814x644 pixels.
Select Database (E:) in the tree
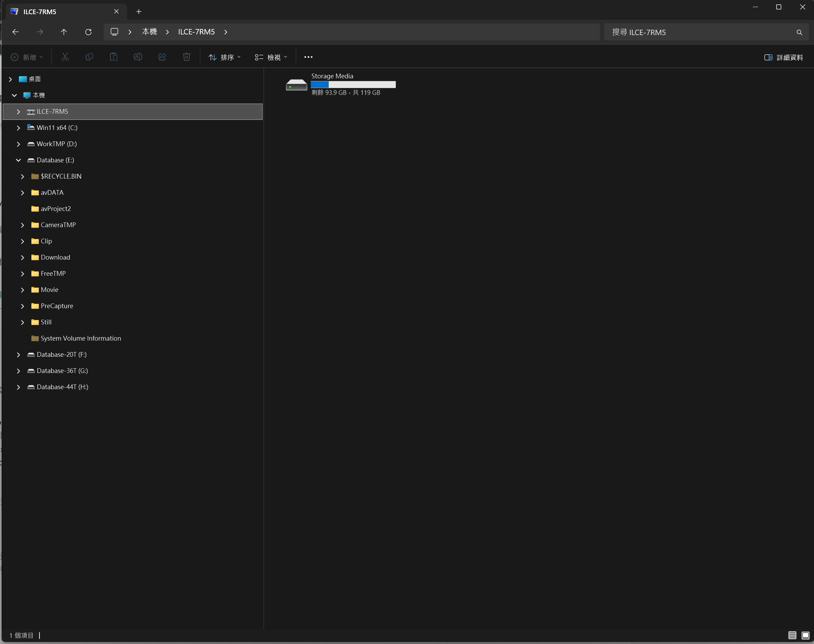(55, 160)
